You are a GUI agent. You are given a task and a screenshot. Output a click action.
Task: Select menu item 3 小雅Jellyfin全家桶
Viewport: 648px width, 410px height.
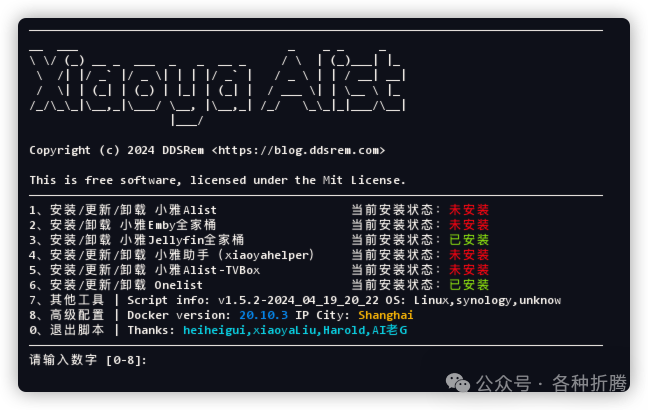click(136, 240)
